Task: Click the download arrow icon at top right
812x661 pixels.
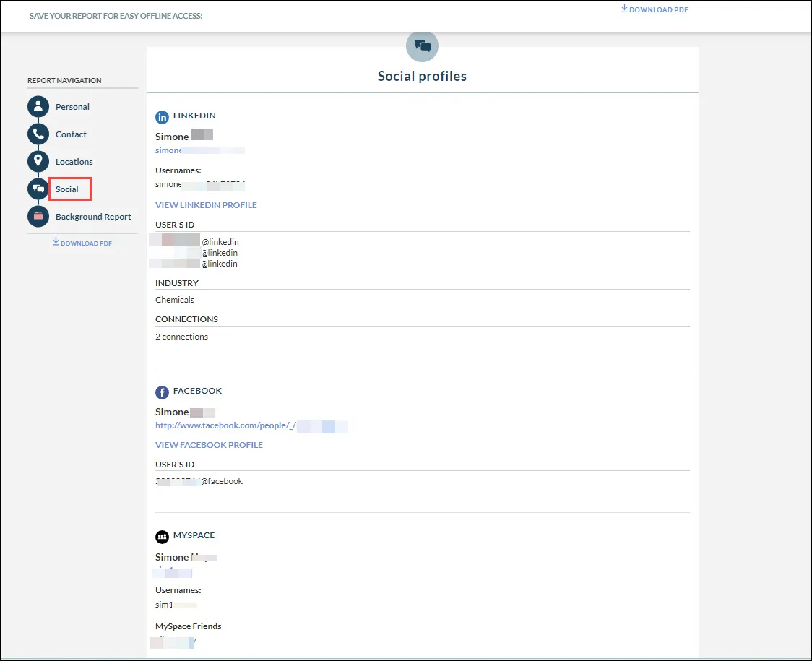Action: click(x=623, y=8)
